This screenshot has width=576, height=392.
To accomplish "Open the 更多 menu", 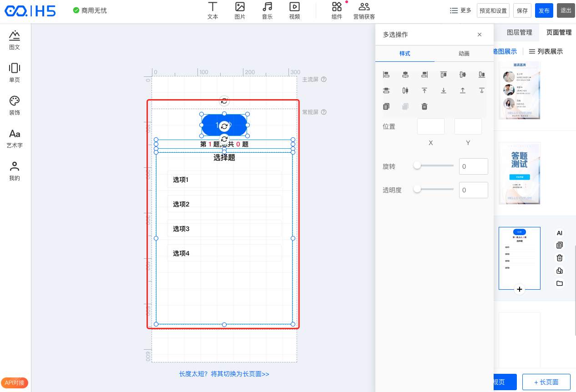I will coord(460,10).
